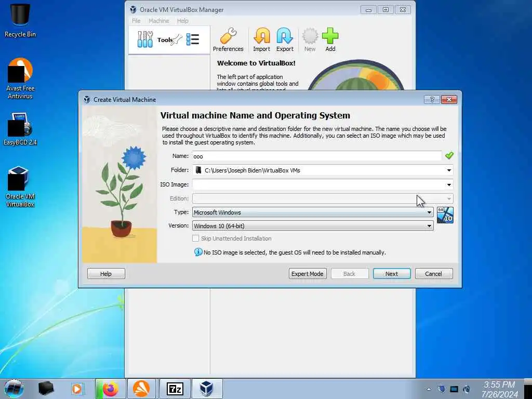
Task: Click the volume speaker tray icon
Action: click(x=467, y=389)
